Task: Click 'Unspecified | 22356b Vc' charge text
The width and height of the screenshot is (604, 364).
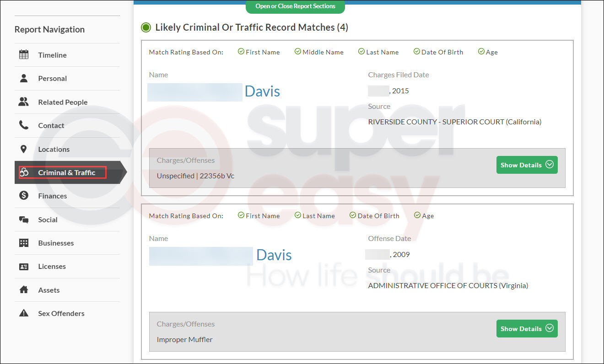Action: [196, 176]
